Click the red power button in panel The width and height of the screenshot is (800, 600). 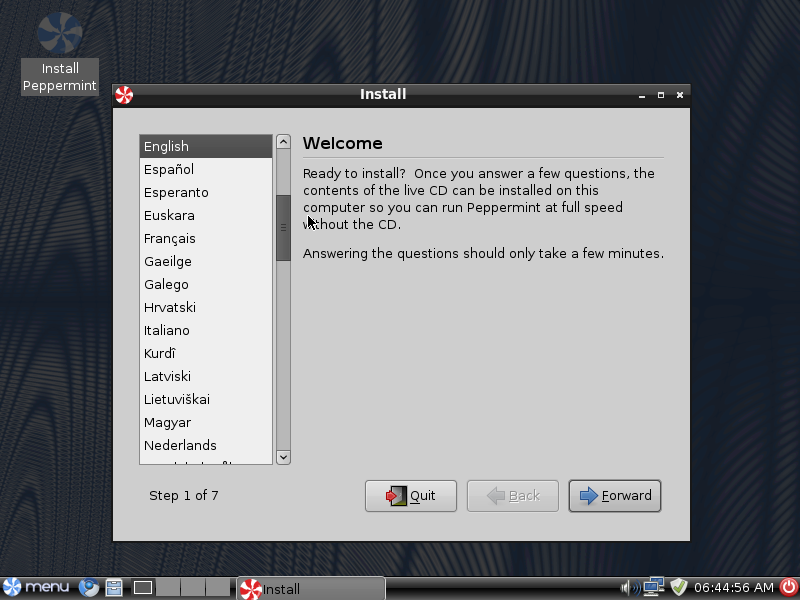click(x=788, y=587)
